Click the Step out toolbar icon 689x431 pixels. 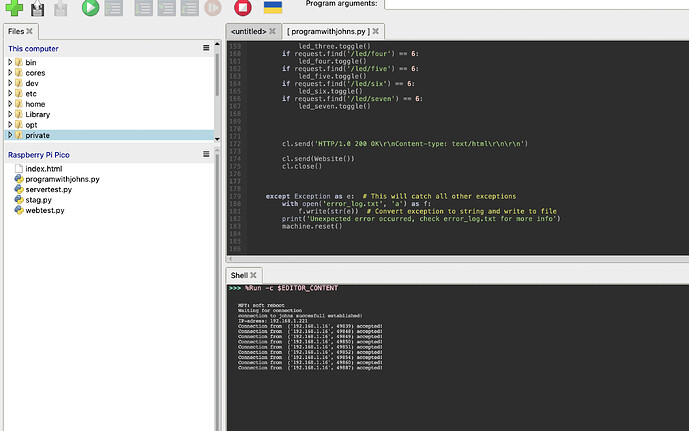point(189,7)
